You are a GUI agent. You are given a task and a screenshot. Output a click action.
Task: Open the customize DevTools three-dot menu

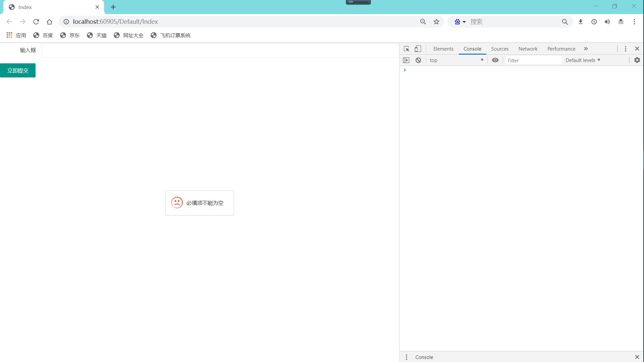coord(625,49)
